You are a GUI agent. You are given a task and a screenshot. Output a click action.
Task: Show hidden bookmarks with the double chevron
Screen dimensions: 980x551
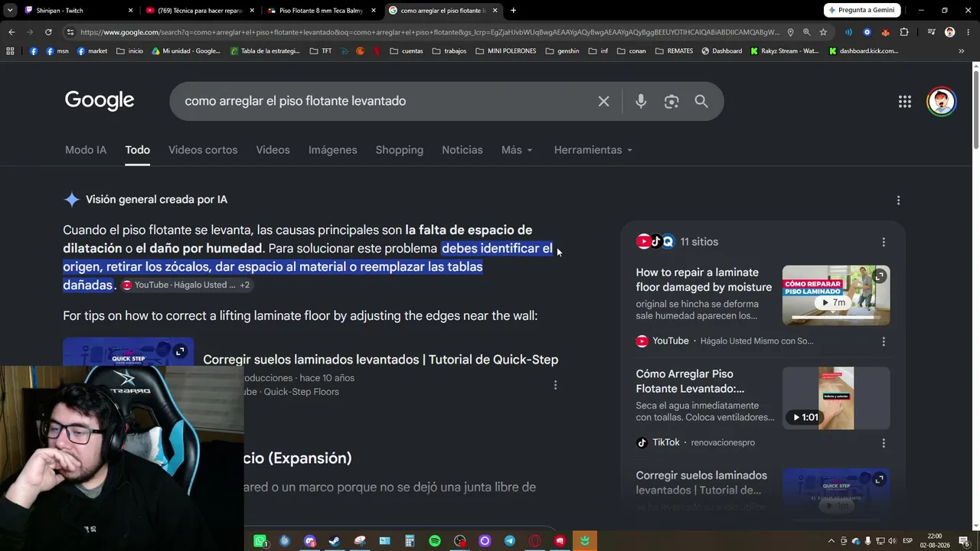[961, 51]
